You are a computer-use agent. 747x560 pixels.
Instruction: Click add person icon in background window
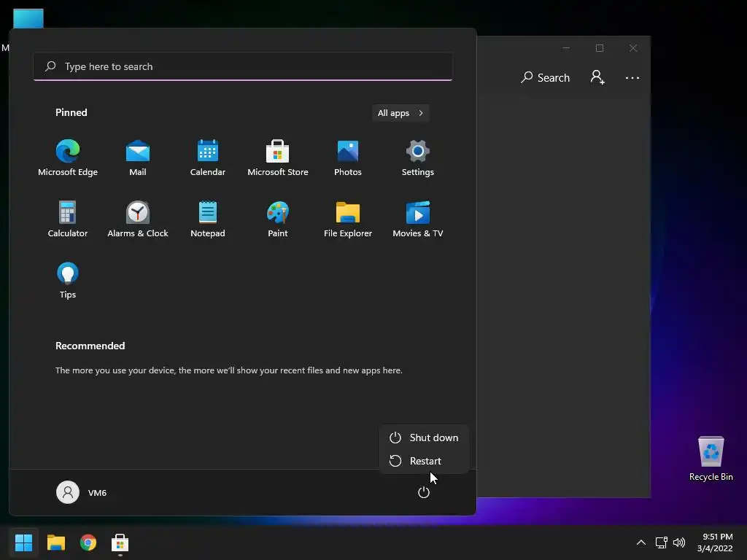[x=597, y=77]
